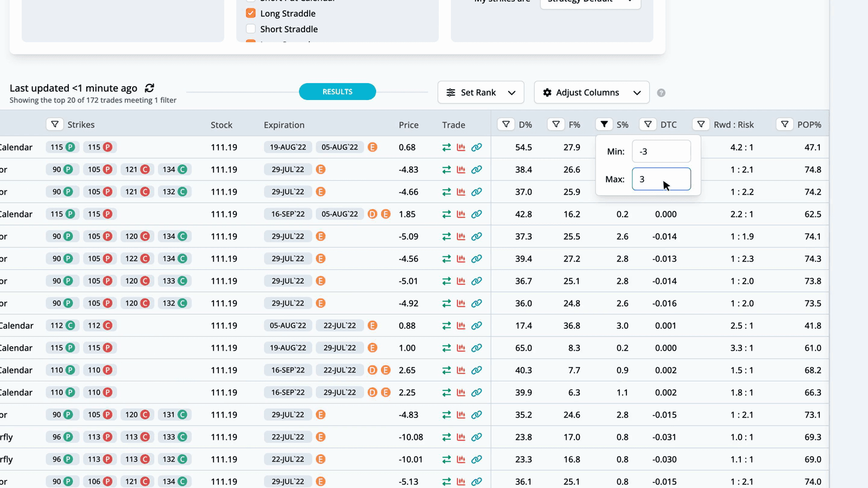This screenshot has width=868, height=488.
Task: Copy link icon in 0.68 price row
Action: coord(477,148)
